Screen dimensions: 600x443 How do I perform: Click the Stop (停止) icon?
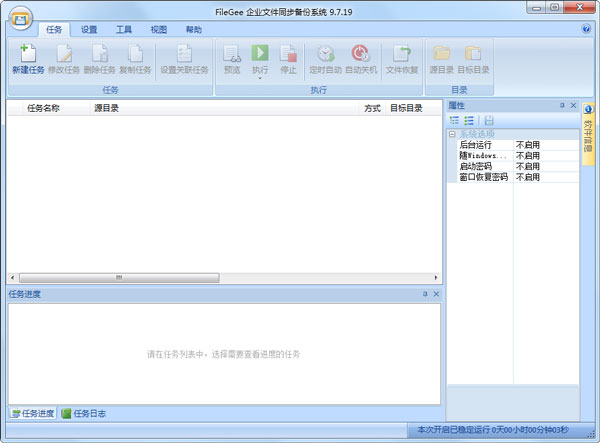[288, 54]
